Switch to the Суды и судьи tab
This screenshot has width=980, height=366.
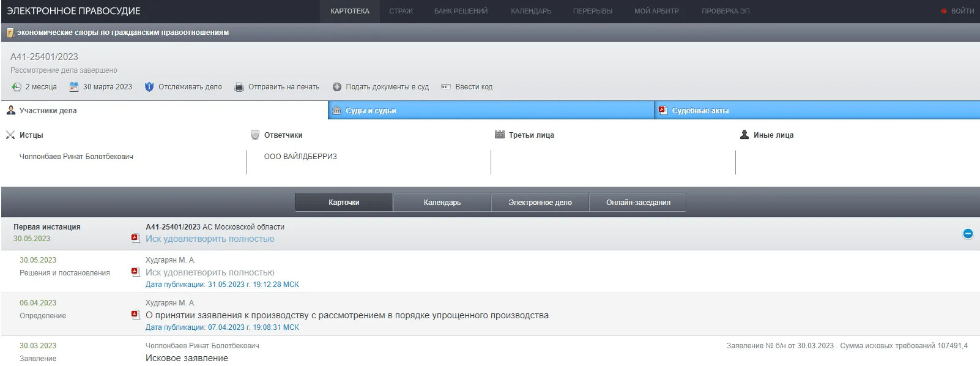pos(491,111)
